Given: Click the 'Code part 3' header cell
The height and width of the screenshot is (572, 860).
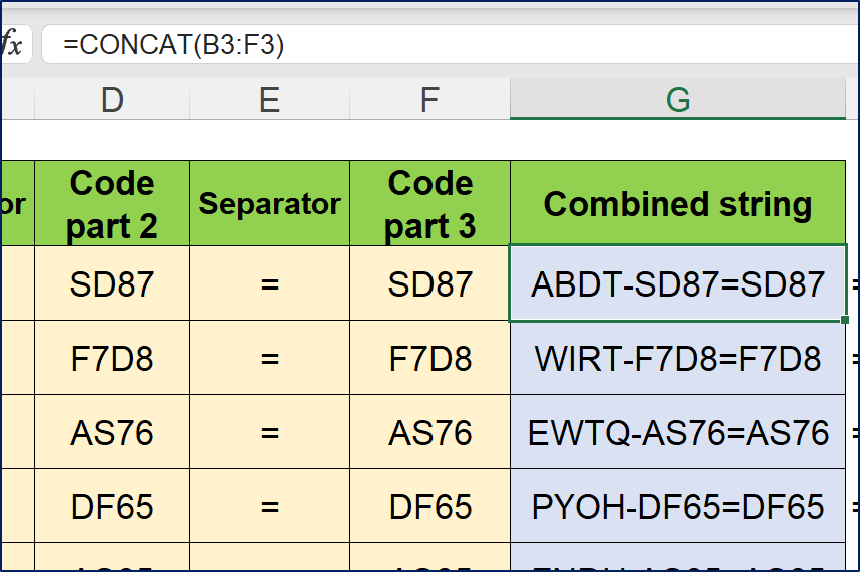Looking at the screenshot, I should [430, 203].
